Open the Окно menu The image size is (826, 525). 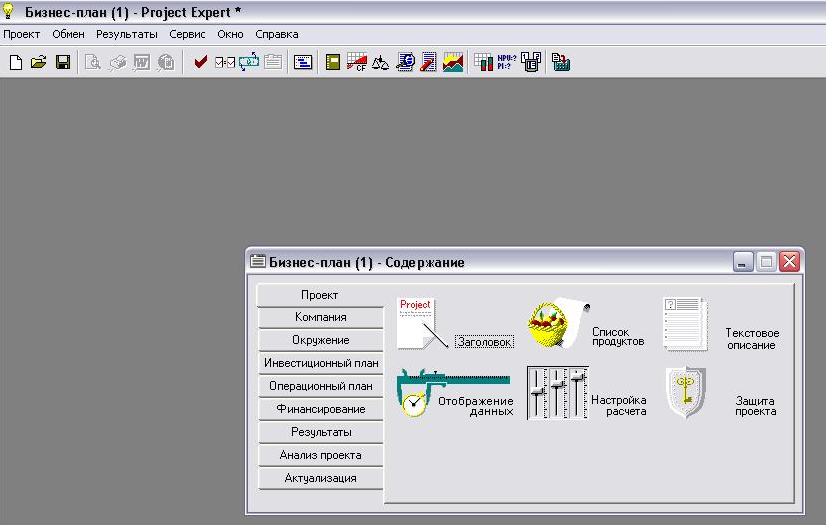(230, 34)
